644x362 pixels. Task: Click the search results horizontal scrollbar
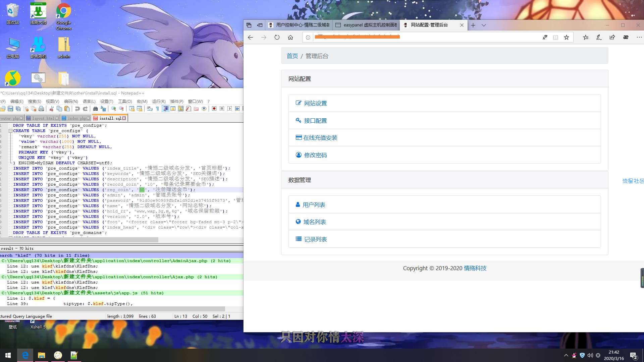[x=112, y=309]
